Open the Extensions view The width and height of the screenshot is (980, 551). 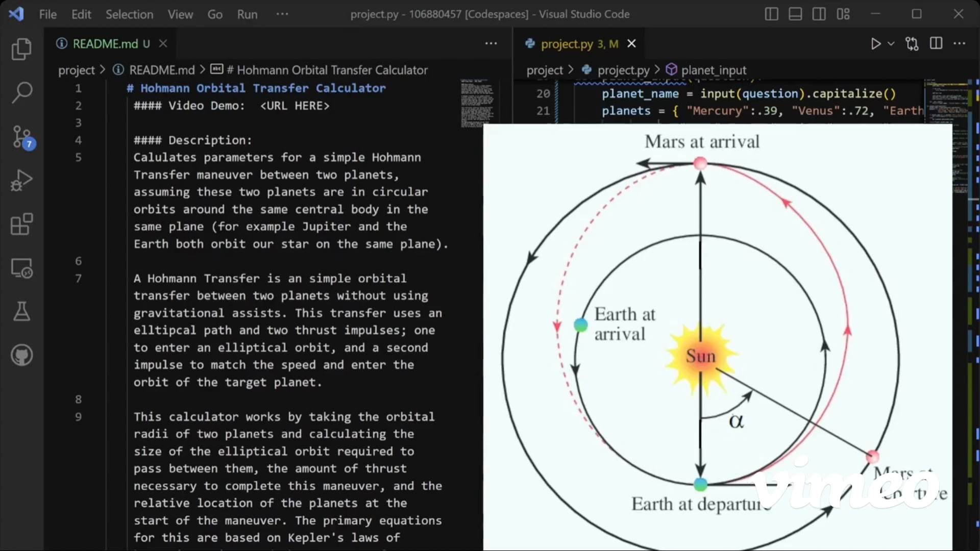[x=21, y=224]
